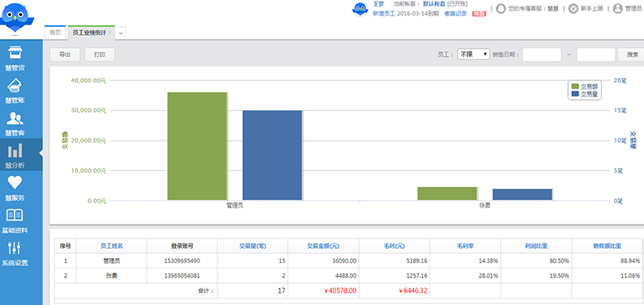The width and height of the screenshot is (644, 305).
Task: Toggle the 交易量 legend entry
Action: click(x=585, y=94)
